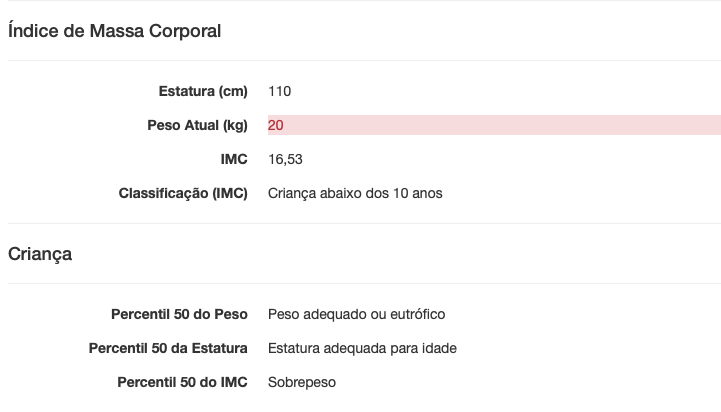The height and width of the screenshot is (412, 721).
Task: Click the pink highlighted weight row
Action: pos(494,125)
